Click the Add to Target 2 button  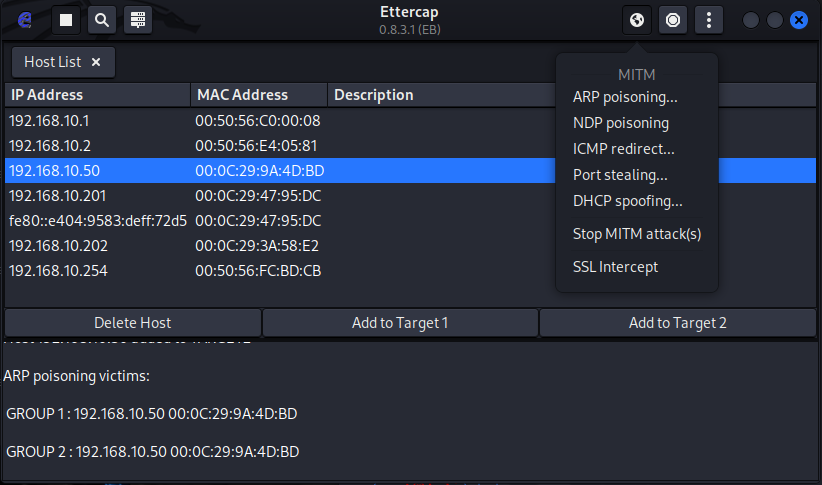(677, 322)
